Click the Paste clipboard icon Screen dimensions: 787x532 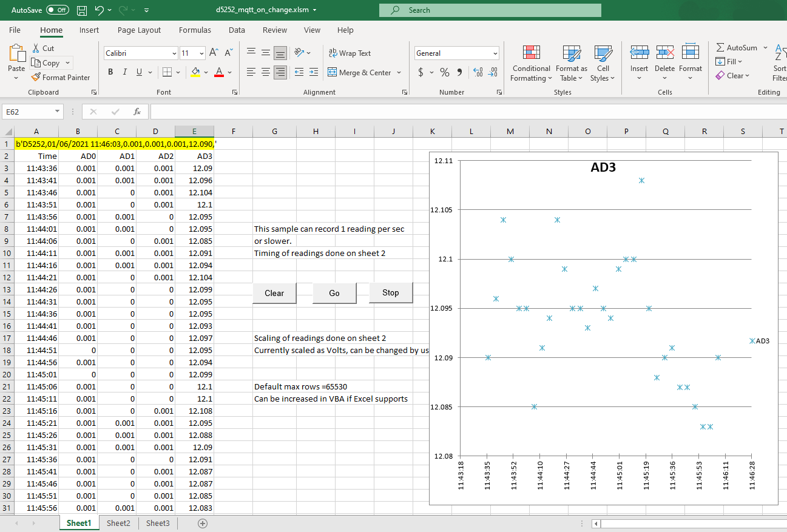click(x=17, y=53)
